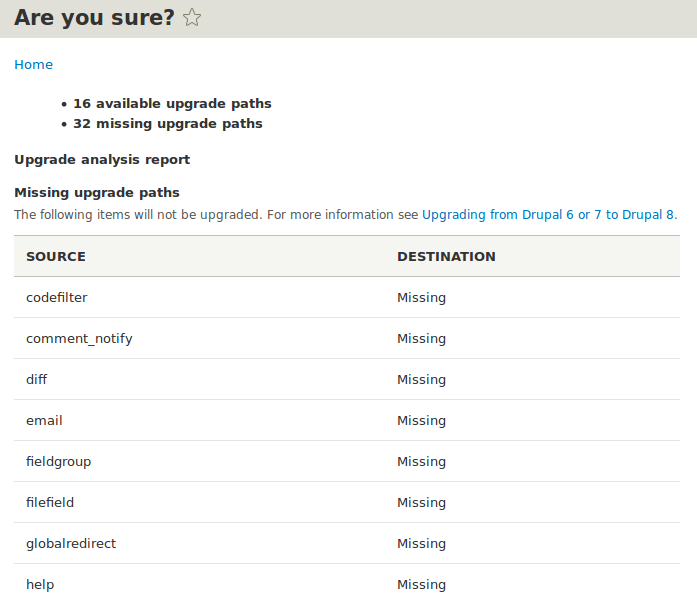Viewport: 697px width, 602px height.
Task: Select the comment_notify source entry
Action: (79, 338)
